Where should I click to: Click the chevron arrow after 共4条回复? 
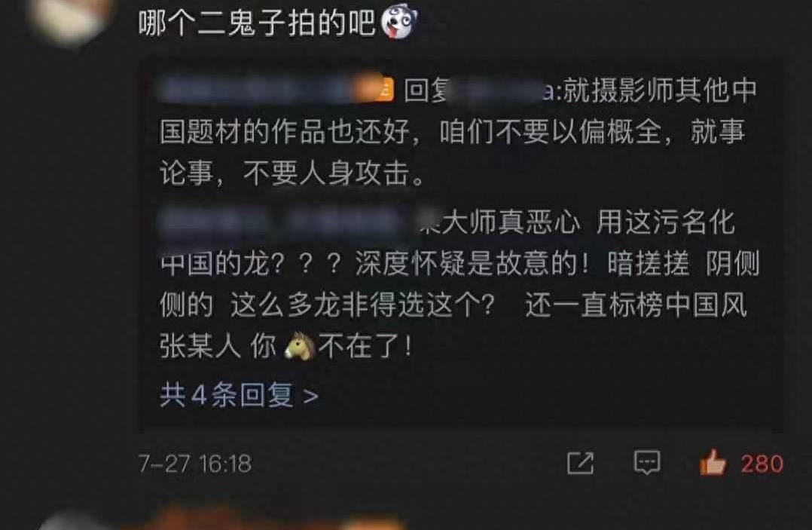310,397
